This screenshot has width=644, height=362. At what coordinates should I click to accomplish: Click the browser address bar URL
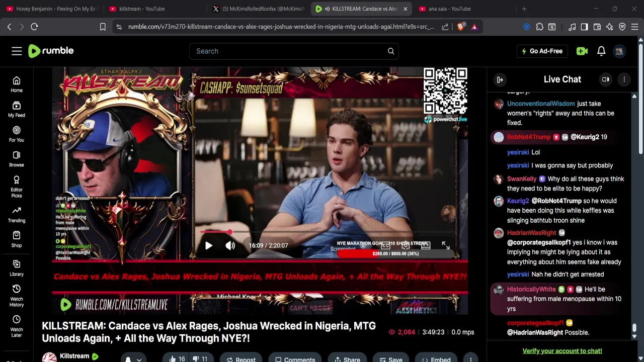pyautogui.click(x=281, y=27)
